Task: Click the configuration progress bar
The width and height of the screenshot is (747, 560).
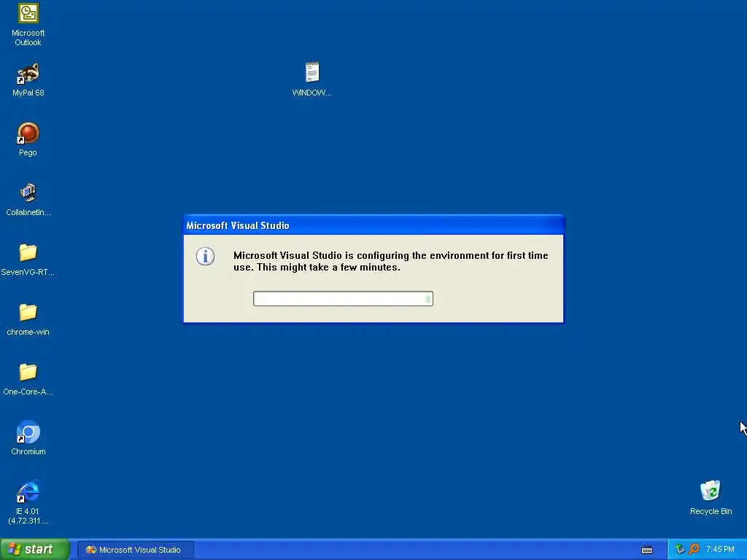Action: pyautogui.click(x=343, y=298)
